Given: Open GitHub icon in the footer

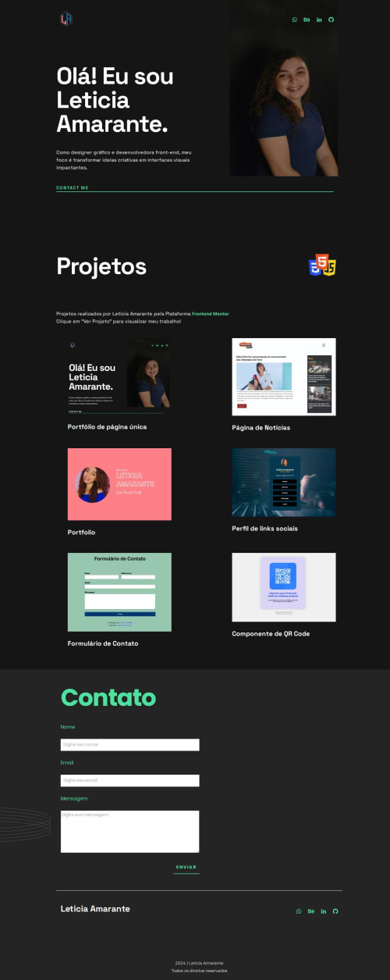Looking at the screenshot, I should click(x=335, y=911).
